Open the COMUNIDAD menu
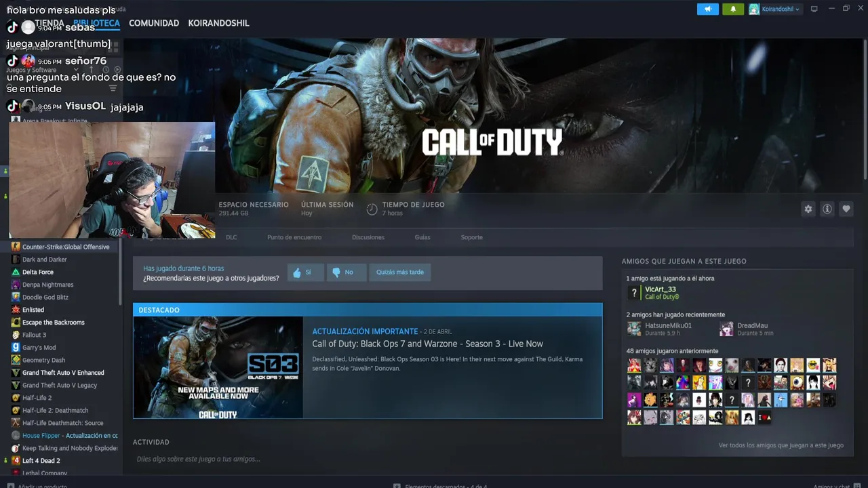This screenshot has height=488, width=868. pyautogui.click(x=154, y=23)
